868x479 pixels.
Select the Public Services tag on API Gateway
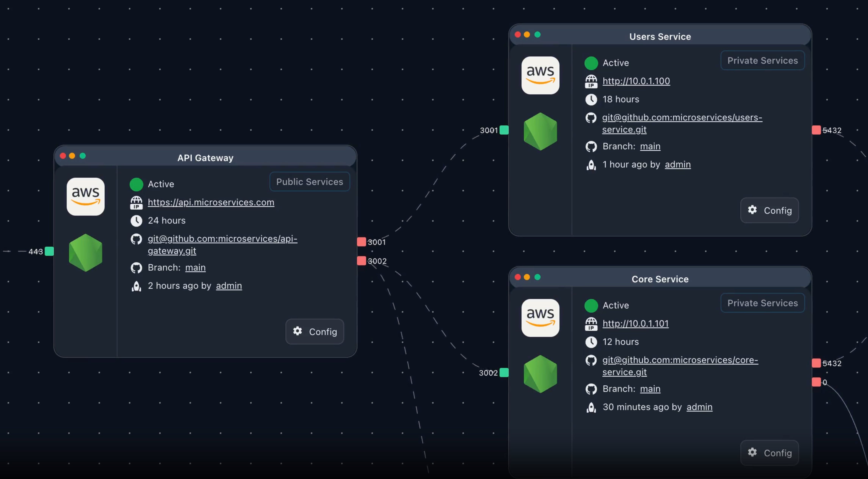(x=309, y=182)
